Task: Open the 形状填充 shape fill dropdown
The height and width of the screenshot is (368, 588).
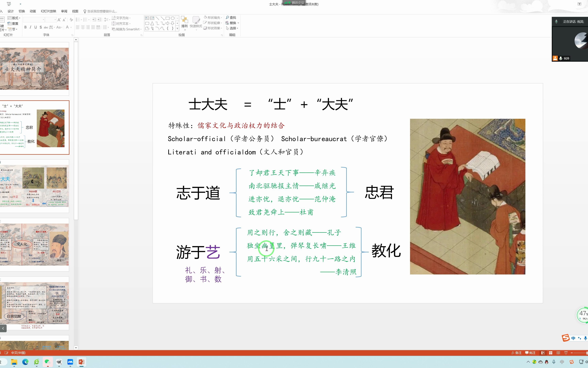Action: (x=213, y=18)
